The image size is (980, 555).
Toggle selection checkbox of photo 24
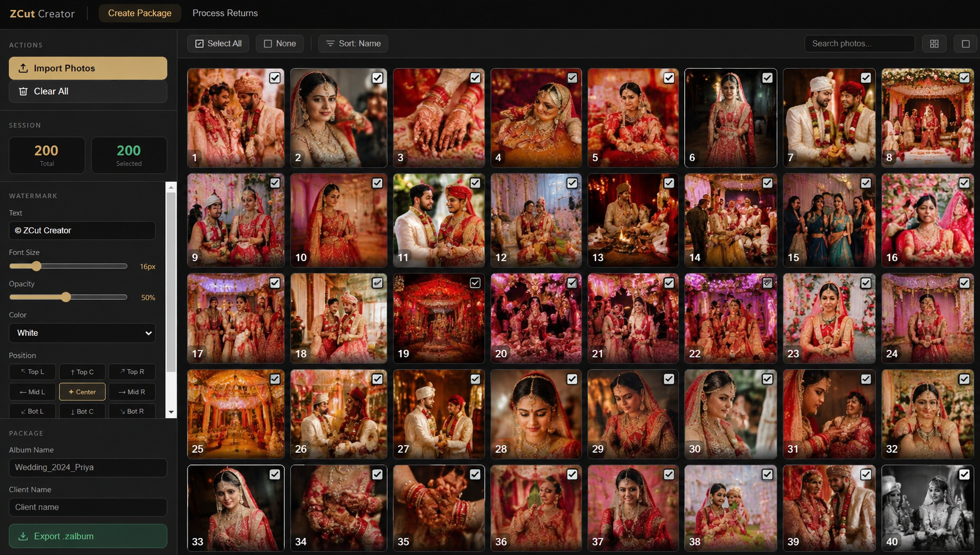(x=964, y=283)
